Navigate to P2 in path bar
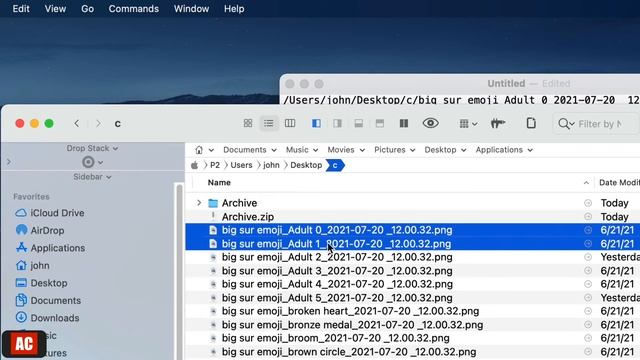Viewport: 640px width, 360px height. click(215, 165)
